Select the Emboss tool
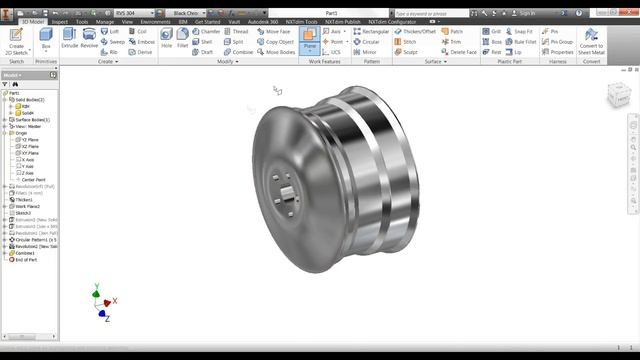The image size is (640, 360). [142, 42]
